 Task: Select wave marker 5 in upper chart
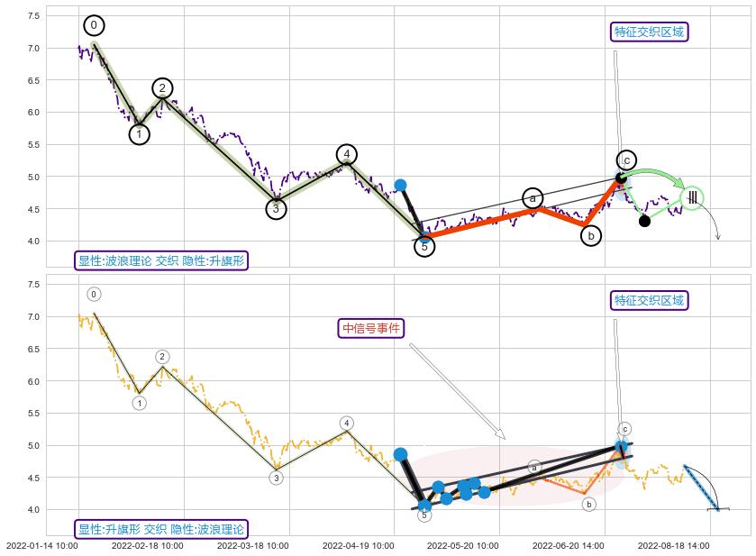425,247
